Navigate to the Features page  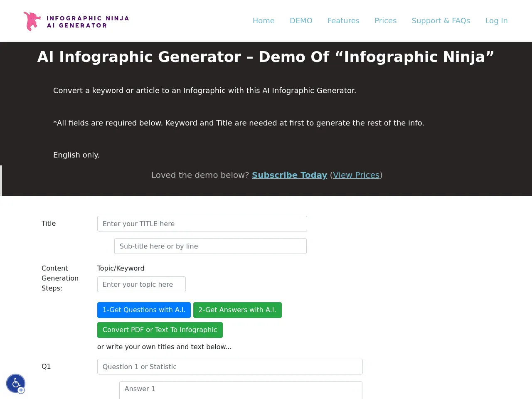click(x=343, y=21)
